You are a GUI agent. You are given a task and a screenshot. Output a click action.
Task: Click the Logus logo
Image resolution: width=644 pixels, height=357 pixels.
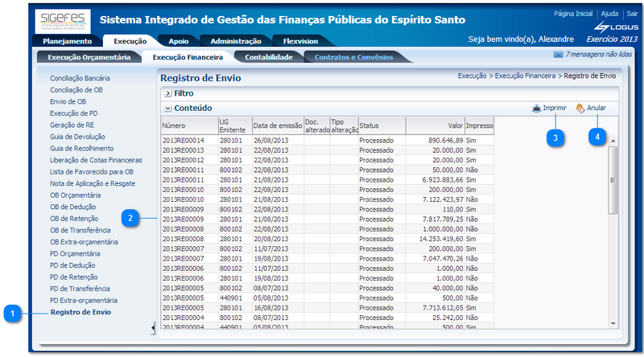tap(616, 27)
